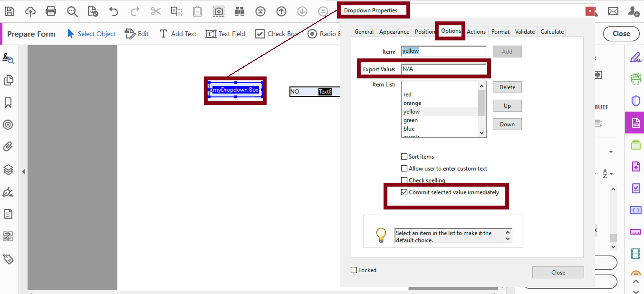Open the Page Thumbnails panel
Image resolution: width=644 pixels, height=294 pixels.
[x=9, y=80]
